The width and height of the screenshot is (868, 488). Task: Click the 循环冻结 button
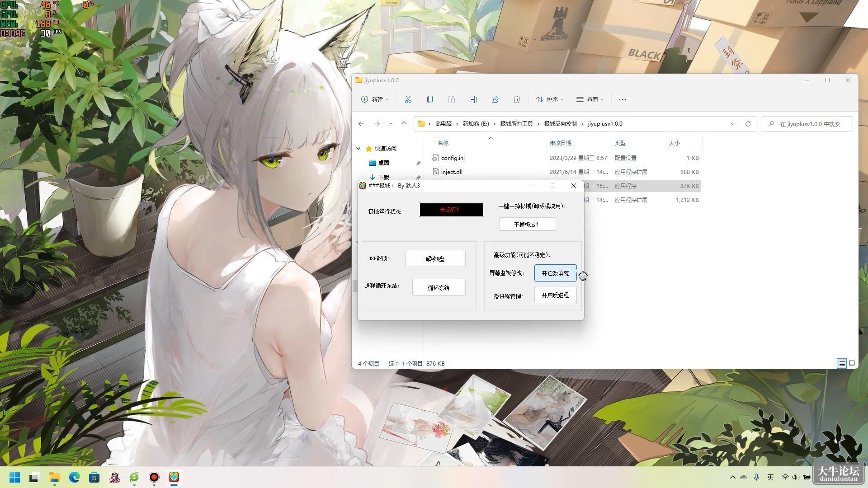(439, 287)
